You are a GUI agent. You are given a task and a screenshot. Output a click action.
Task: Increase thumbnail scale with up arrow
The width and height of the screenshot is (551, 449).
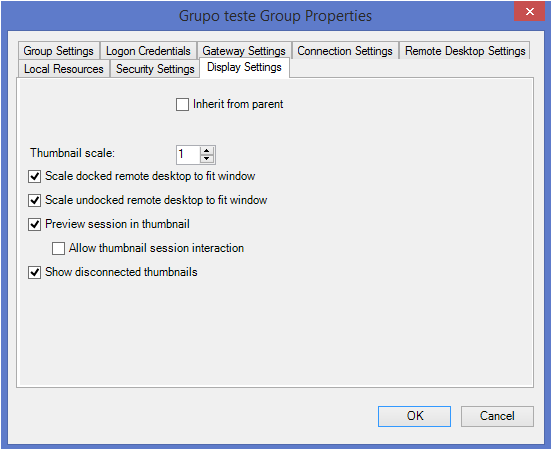pyautogui.click(x=207, y=151)
